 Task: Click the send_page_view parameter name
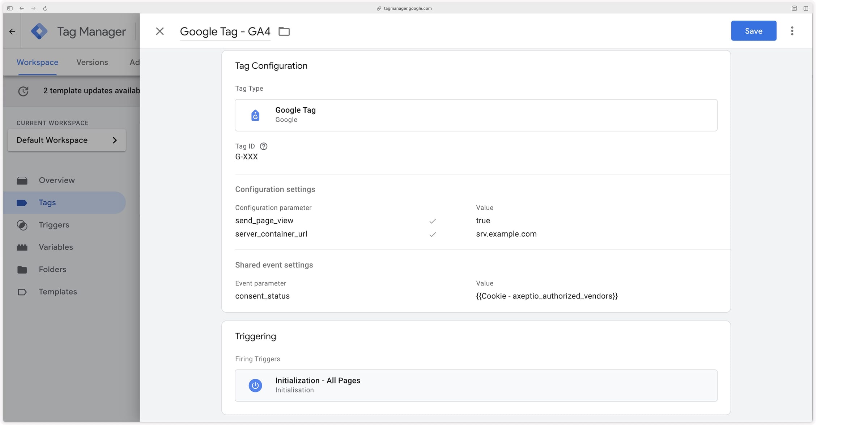point(264,220)
